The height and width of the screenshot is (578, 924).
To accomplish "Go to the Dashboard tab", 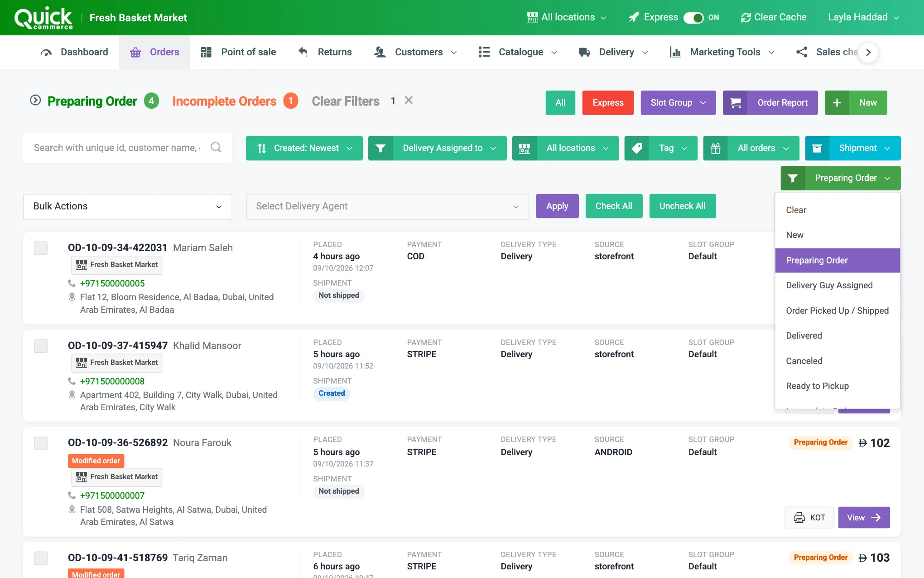I will (x=74, y=52).
